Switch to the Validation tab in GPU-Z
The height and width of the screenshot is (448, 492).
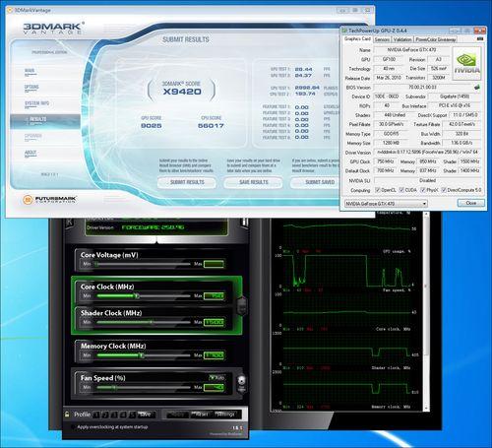402,39
